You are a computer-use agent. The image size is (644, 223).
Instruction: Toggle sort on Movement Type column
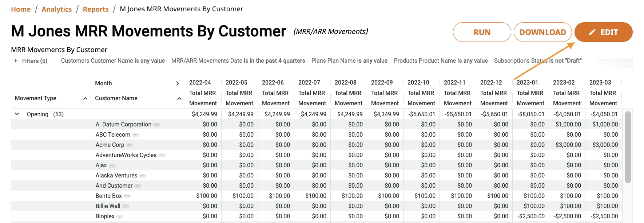coord(85,99)
